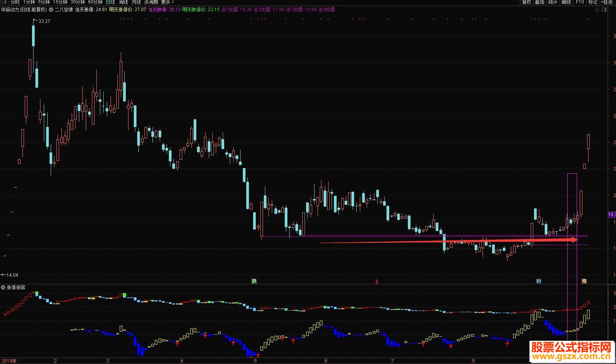Click the 14.04 low price label
This screenshot has width=616, height=364.
point(12,275)
